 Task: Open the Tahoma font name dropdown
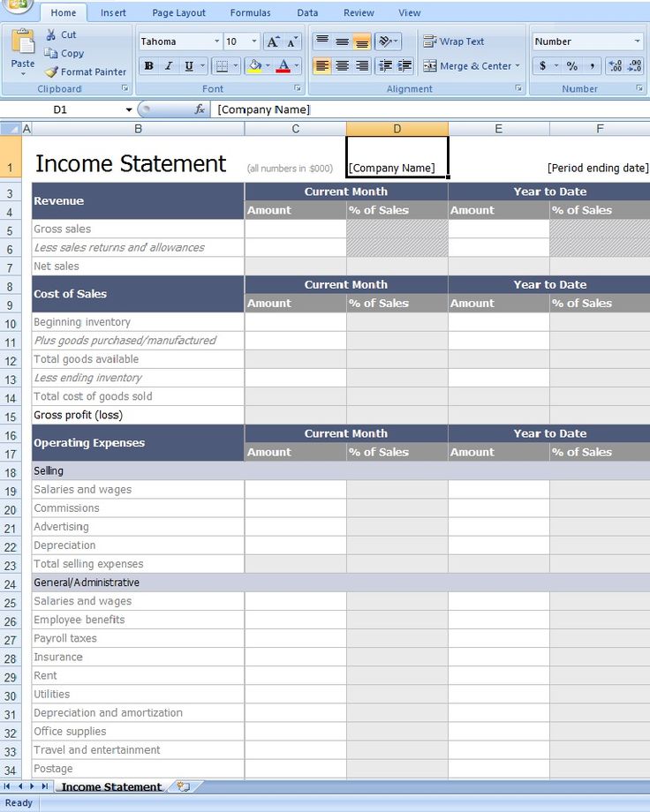tap(216, 41)
